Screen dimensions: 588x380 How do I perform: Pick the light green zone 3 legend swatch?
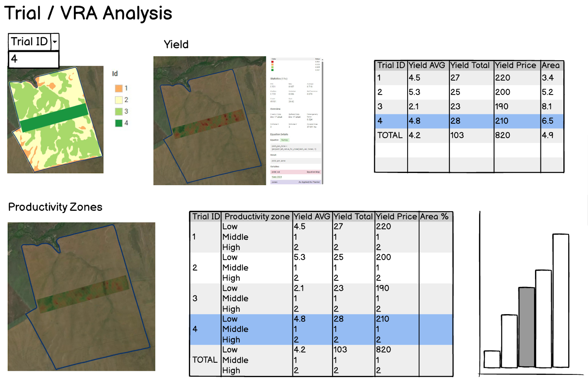click(x=118, y=111)
